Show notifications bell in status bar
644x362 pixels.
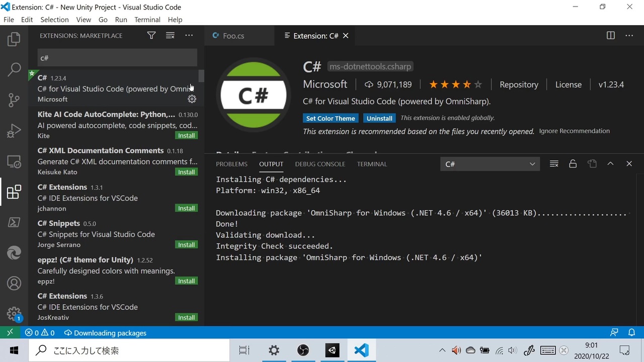(x=632, y=333)
